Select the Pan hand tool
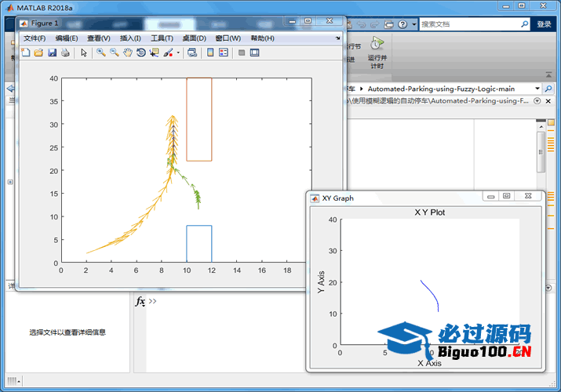The image size is (561, 392). tap(128, 53)
